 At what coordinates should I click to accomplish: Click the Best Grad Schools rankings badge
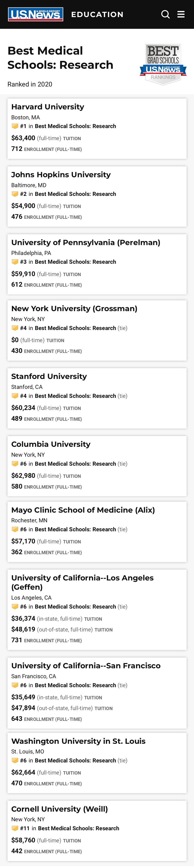coord(163,64)
